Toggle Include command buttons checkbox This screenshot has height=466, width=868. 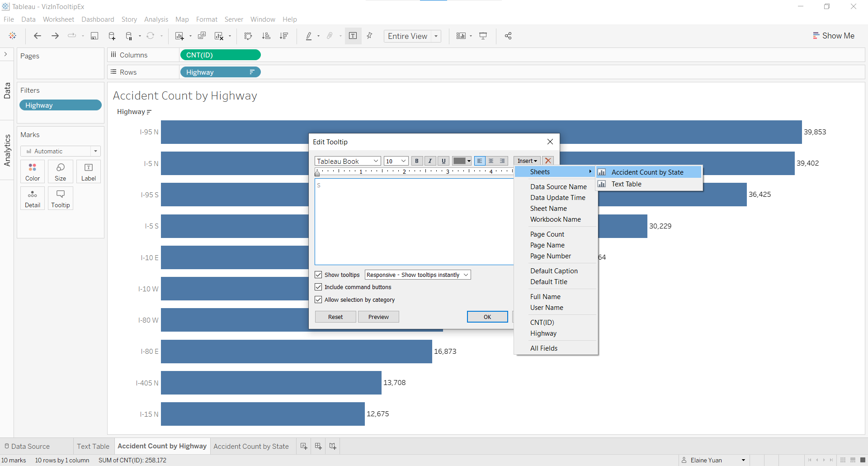tap(319, 287)
